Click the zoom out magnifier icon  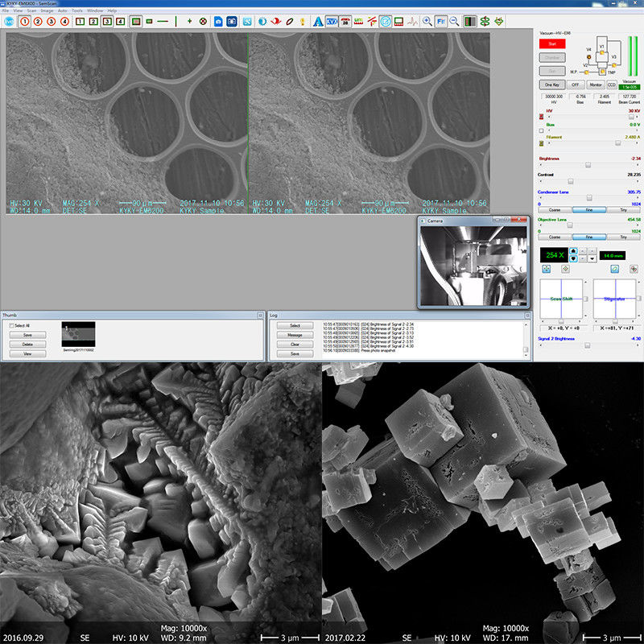pyautogui.click(x=454, y=22)
